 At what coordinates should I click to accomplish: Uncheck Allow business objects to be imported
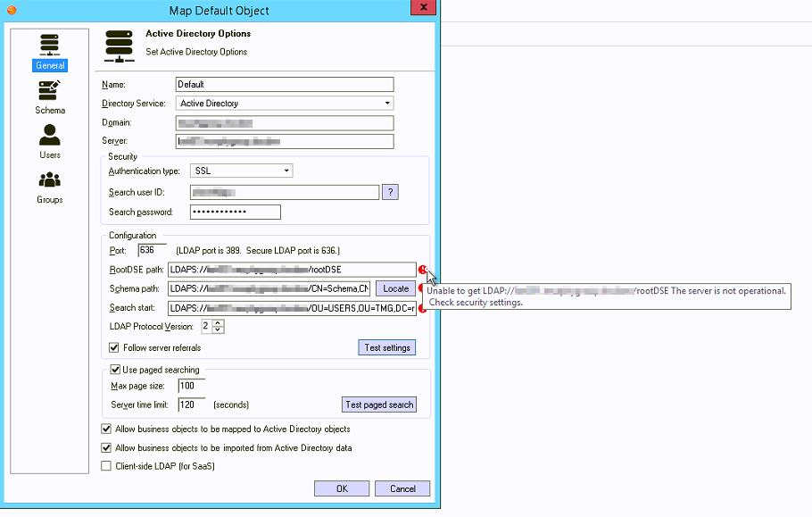(x=107, y=448)
